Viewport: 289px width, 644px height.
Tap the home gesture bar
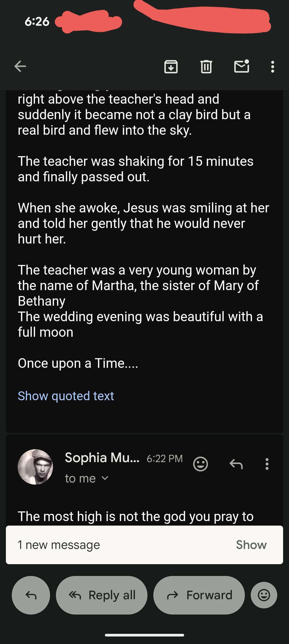click(x=144, y=635)
